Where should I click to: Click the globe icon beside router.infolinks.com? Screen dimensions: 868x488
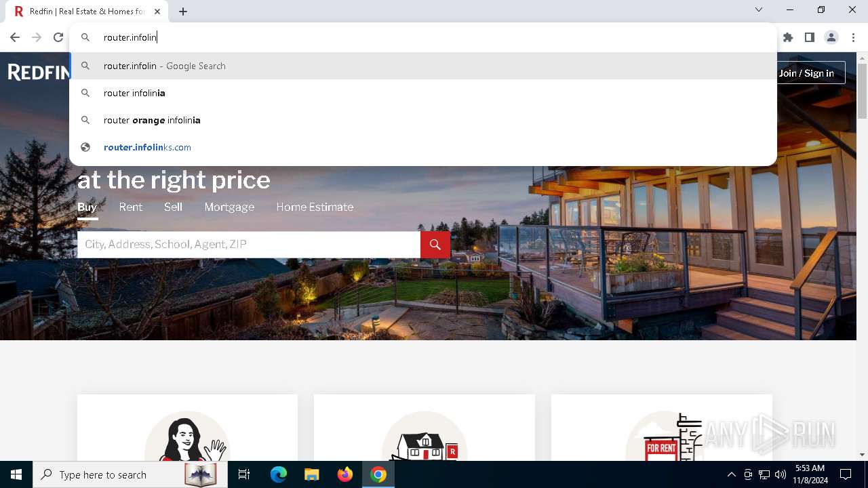(x=85, y=147)
